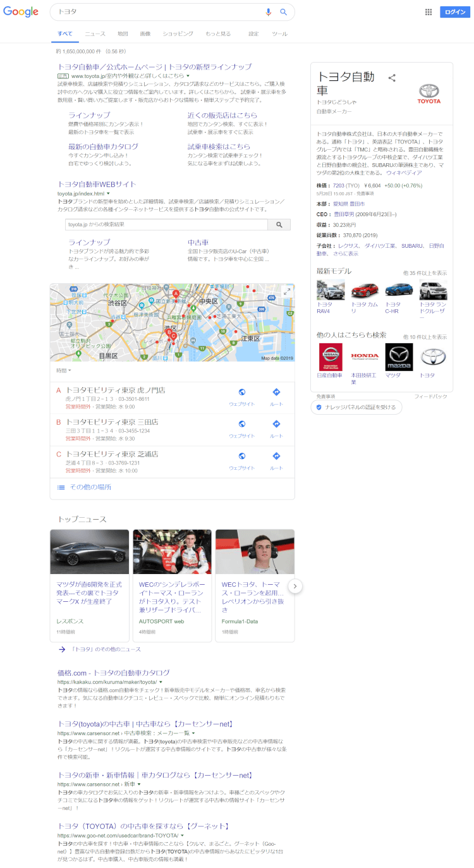
Task: Open the グーネット 中古車 result
Action: coord(143,826)
